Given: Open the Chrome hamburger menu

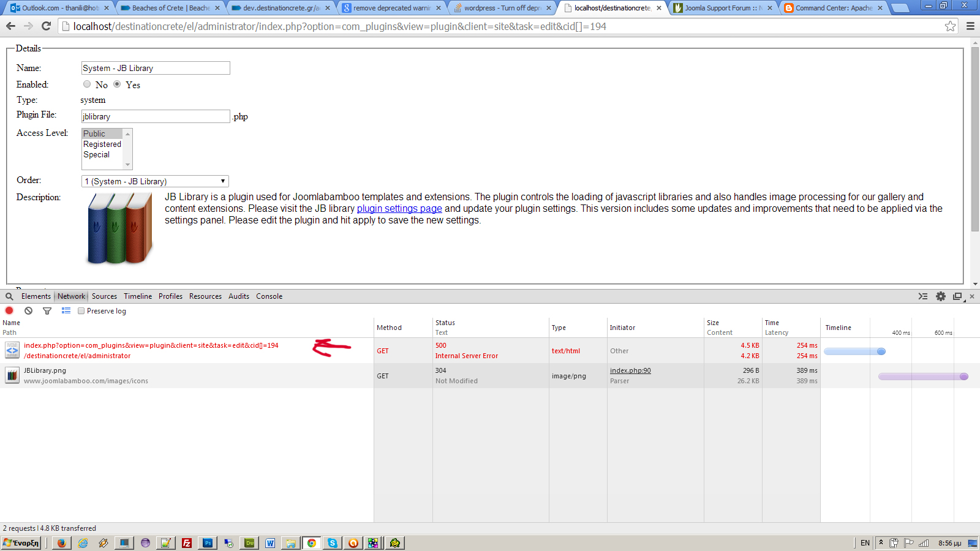Looking at the screenshot, I should click(970, 26).
